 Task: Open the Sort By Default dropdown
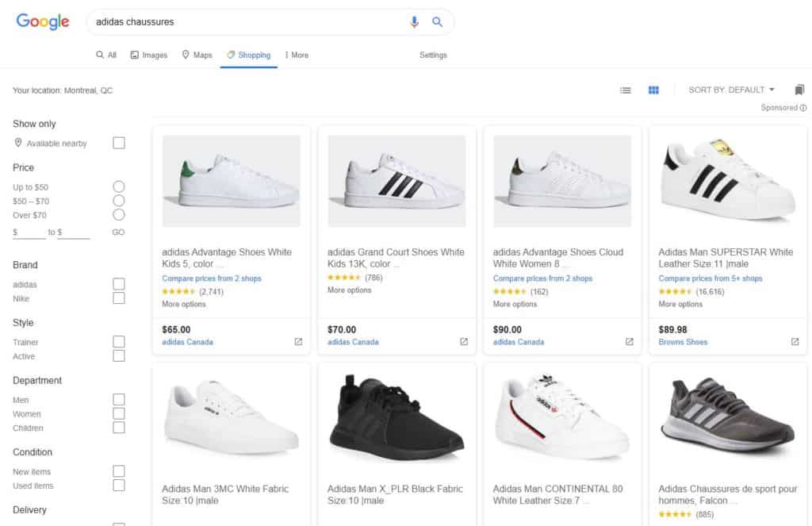(x=731, y=90)
